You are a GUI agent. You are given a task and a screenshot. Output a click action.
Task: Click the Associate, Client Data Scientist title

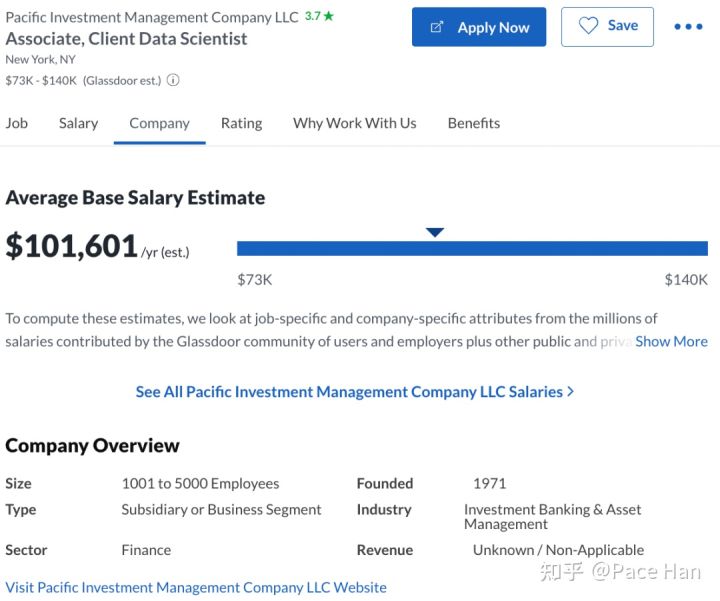(x=126, y=39)
